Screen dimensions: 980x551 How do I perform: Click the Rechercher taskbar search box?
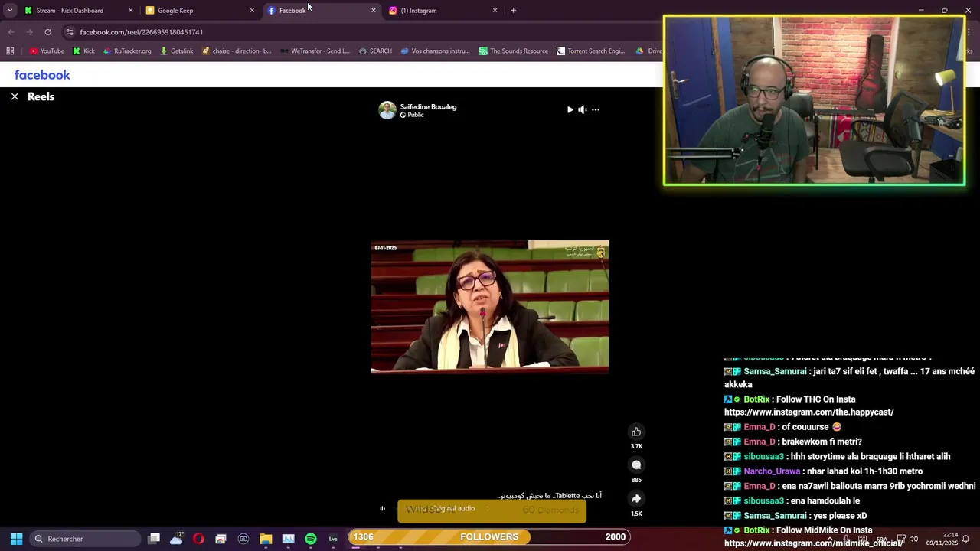(x=84, y=539)
